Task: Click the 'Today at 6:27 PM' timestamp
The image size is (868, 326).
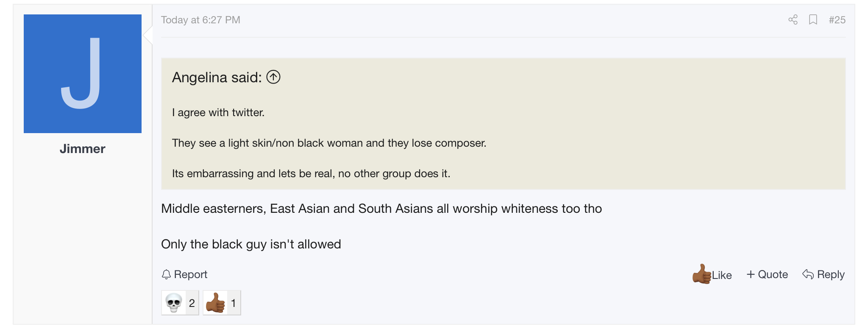Action: [x=200, y=20]
